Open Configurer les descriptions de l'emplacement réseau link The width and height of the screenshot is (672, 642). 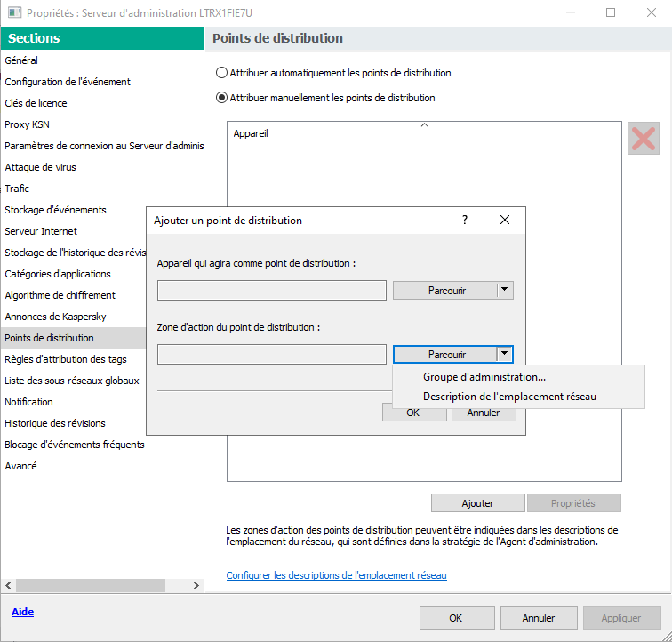[x=336, y=575]
